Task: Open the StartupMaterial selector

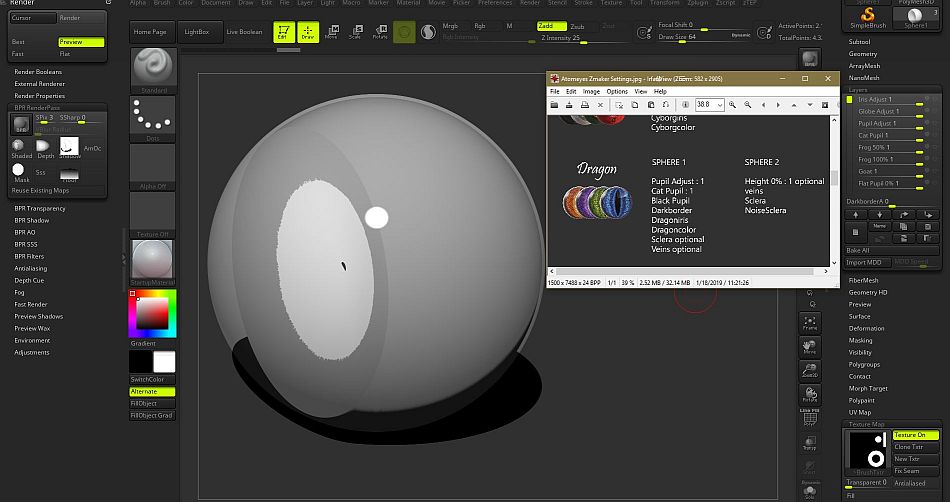Action: pyautogui.click(x=153, y=263)
